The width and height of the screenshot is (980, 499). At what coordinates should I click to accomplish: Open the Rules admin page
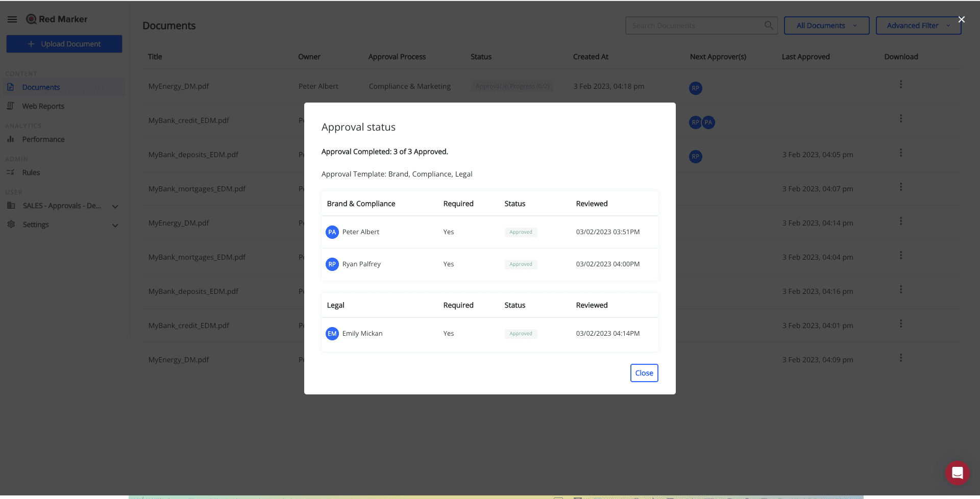[x=31, y=172]
